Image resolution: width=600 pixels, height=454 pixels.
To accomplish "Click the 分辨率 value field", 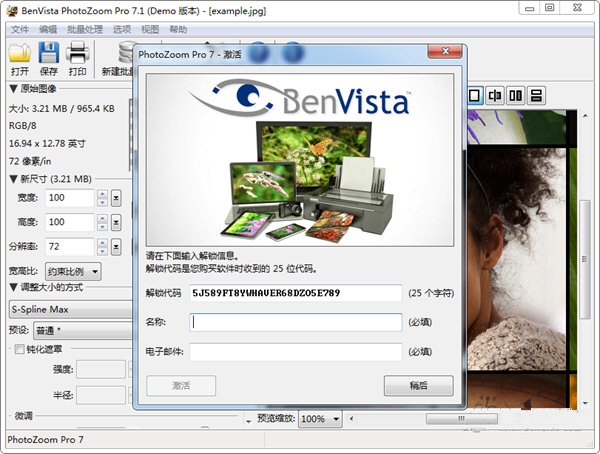I will tap(70, 247).
